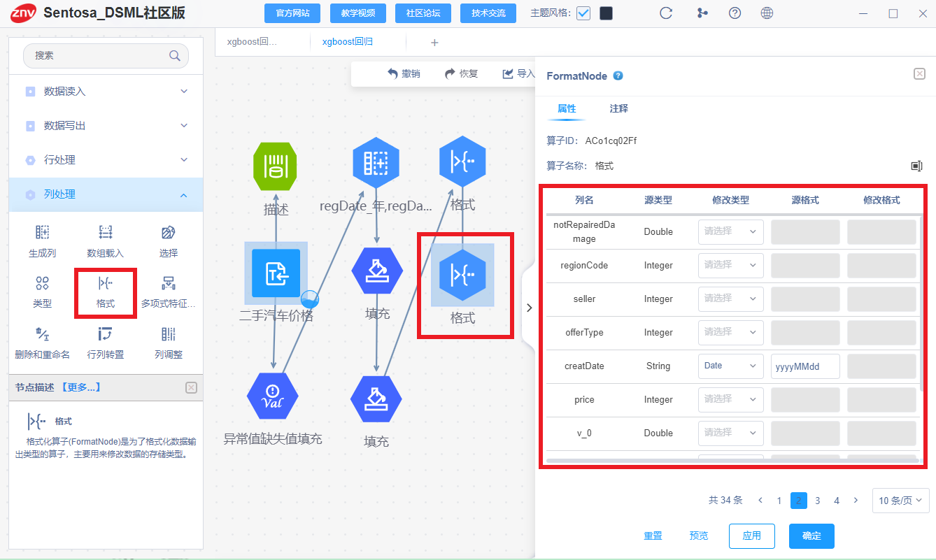Open the 属性 tab
The width and height of the screenshot is (936, 560).
[567, 109]
